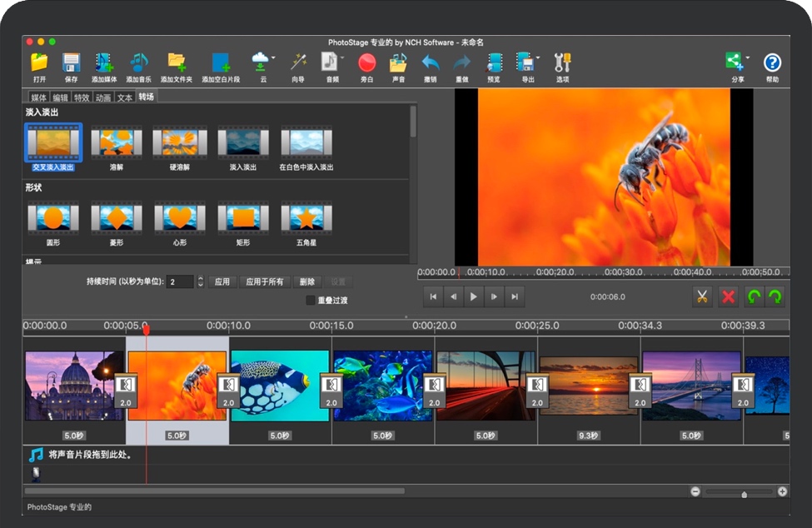Click the 导出 (Export) icon

(526, 62)
